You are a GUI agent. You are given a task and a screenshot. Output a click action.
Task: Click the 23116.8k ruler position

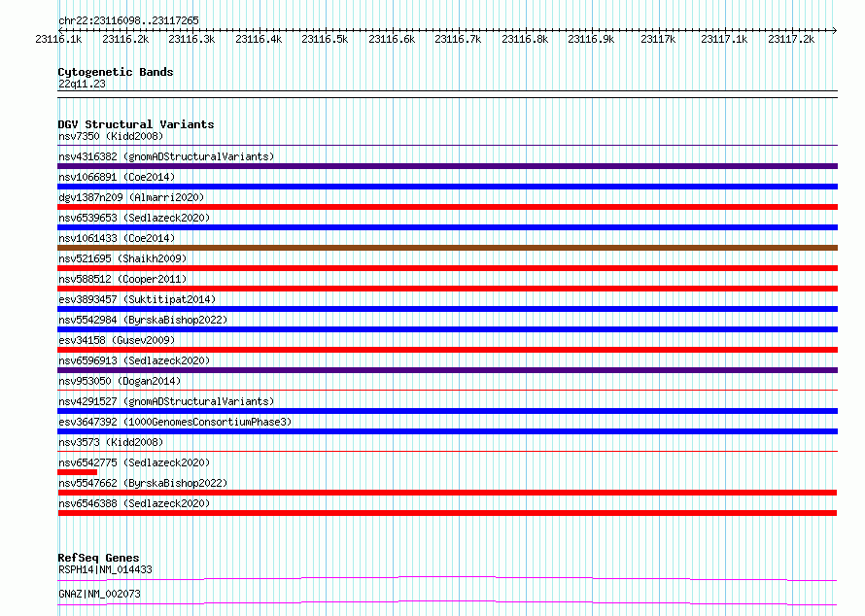tap(525, 39)
